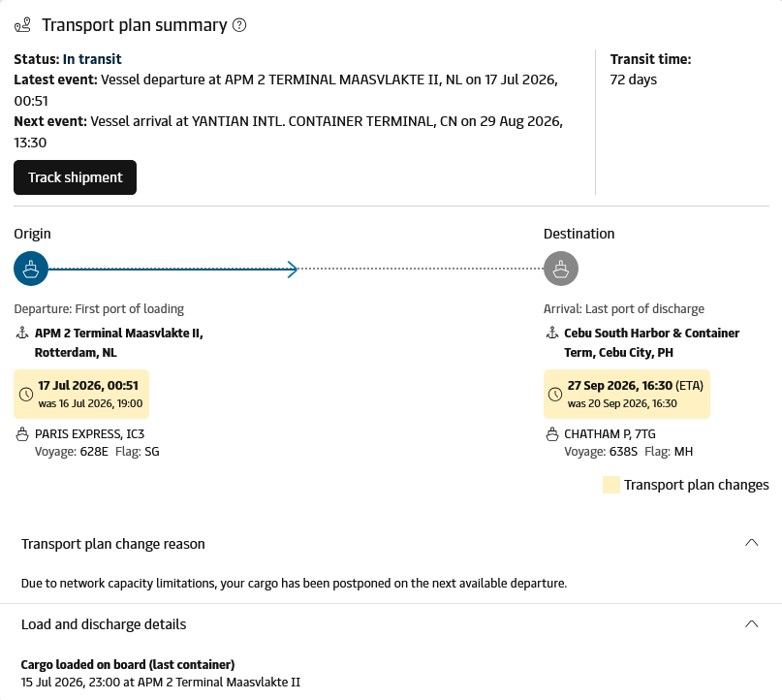Click the clock icon in origin departure time box

point(26,395)
